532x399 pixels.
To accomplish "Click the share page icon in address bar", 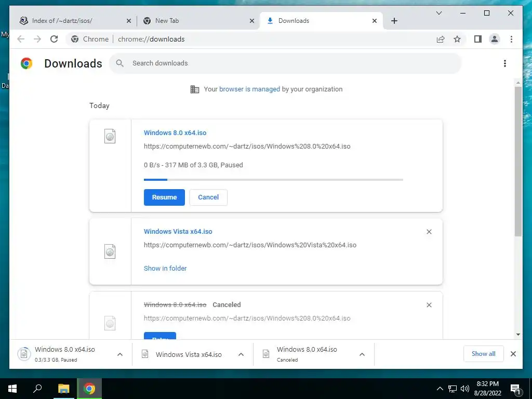I will (x=441, y=39).
